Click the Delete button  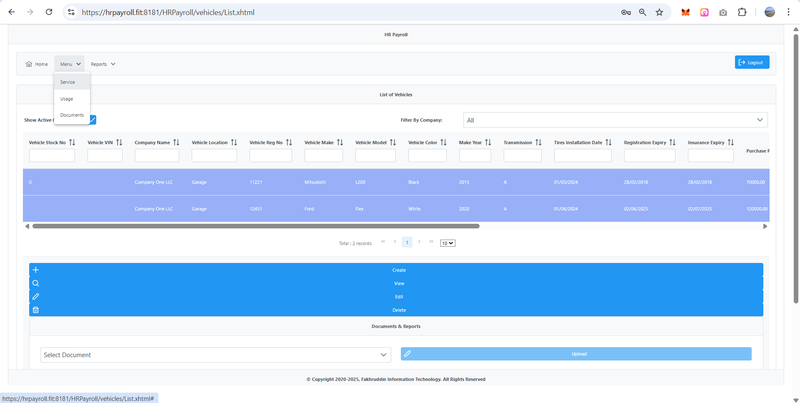[396, 310]
